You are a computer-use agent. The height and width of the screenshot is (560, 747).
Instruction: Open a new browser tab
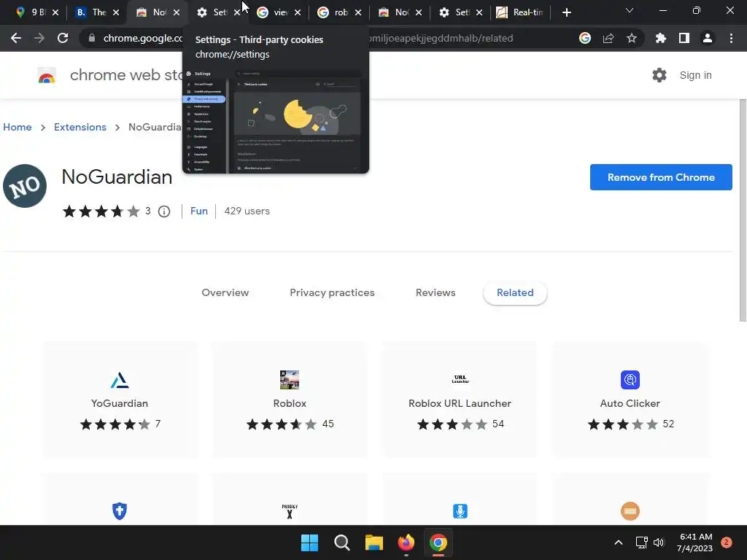pos(566,12)
